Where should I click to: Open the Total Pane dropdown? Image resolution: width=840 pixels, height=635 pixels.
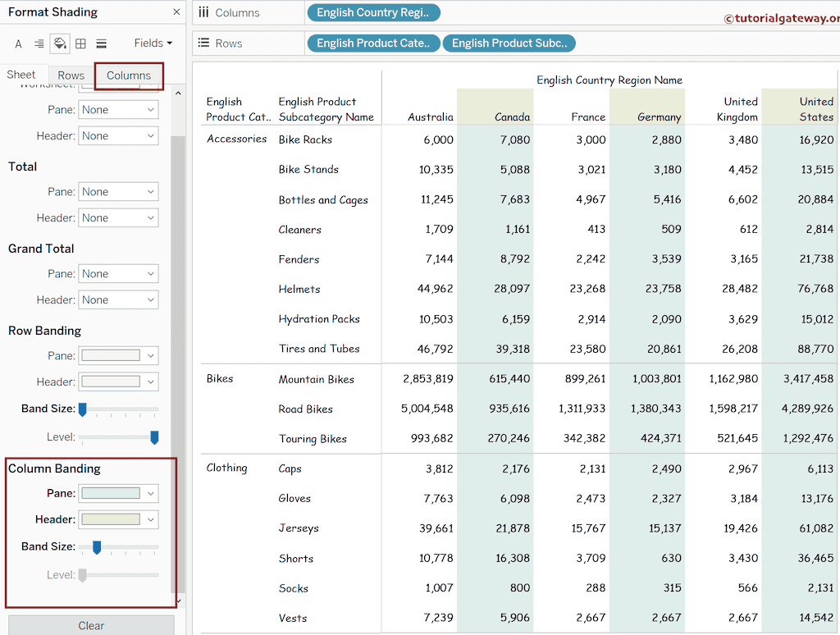118,190
